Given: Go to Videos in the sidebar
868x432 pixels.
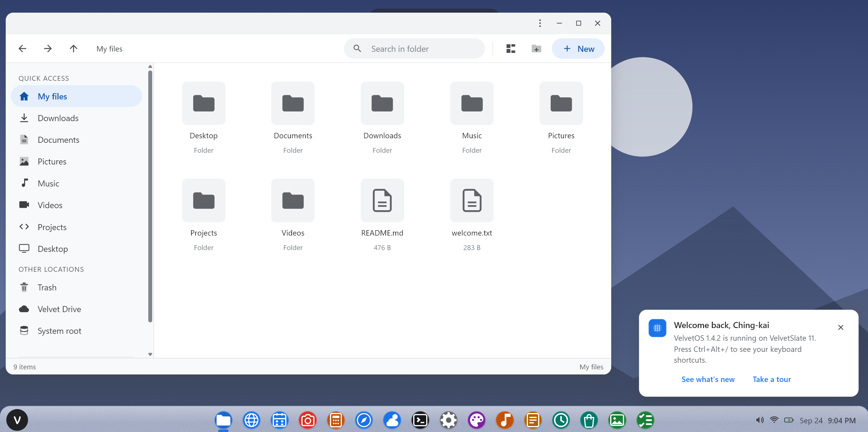Looking at the screenshot, I should (x=76, y=205).
